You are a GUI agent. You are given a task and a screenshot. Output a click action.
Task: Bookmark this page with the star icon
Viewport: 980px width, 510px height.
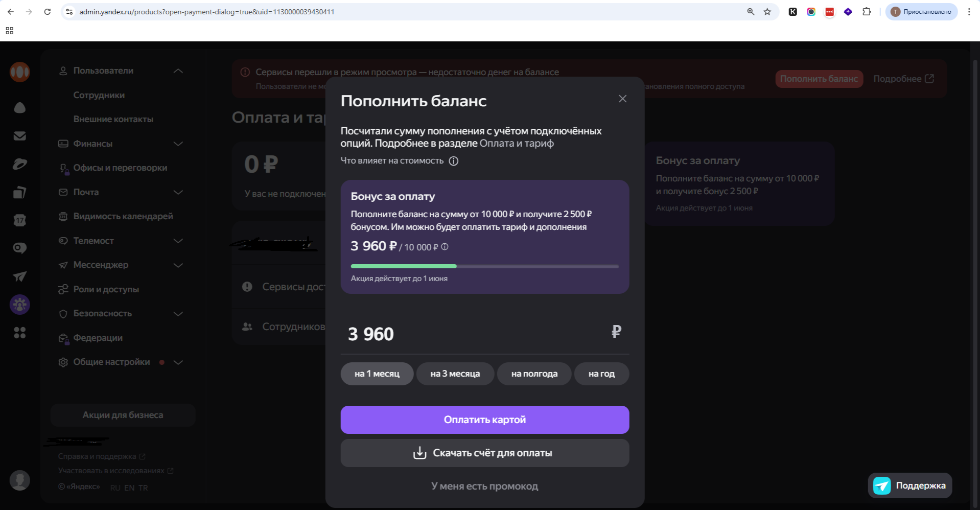tap(767, 12)
